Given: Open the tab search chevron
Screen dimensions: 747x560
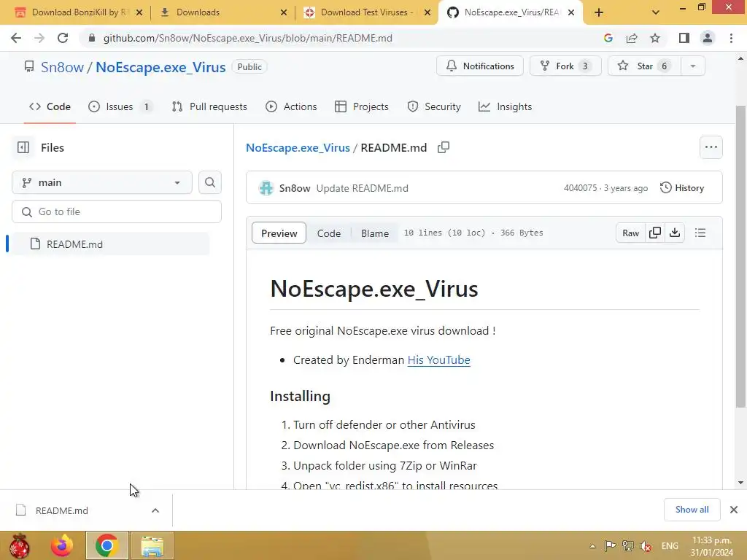Looking at the screenshot, I should (x=656, y=12).
